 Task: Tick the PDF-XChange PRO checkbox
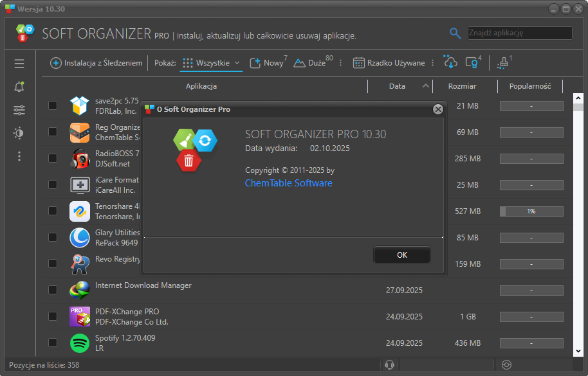click(x=53, y=316)
